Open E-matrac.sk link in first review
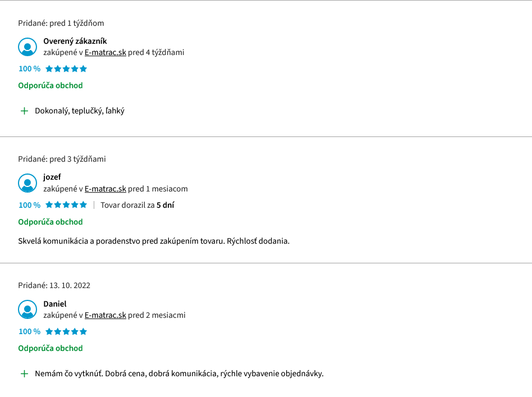Image resolution: width=532 pixels, height=397 pixels. point(105,53)
